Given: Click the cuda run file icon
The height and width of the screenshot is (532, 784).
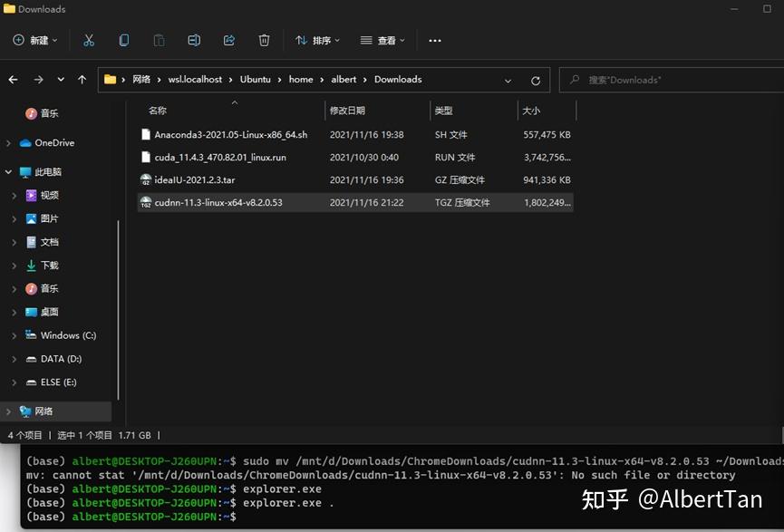Looking at the screenshot, I should coord(146,157).
